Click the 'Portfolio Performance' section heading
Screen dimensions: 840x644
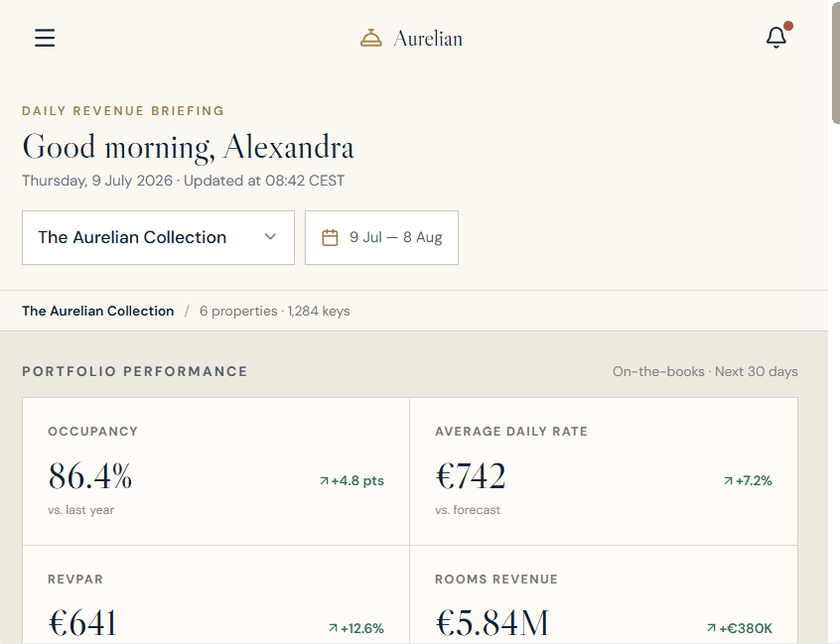point(135,371)
